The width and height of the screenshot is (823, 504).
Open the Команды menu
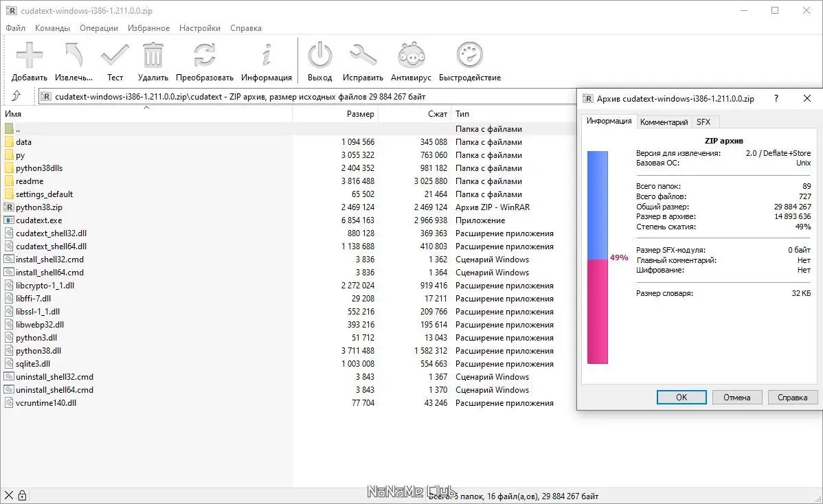[x=52, y=27]
